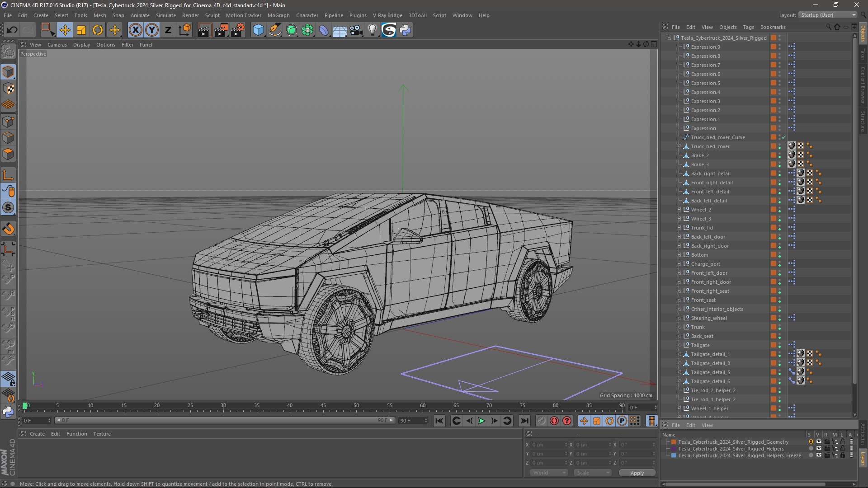Play animation forward
The width and height of the screenshot is (868, 488).
481,421
